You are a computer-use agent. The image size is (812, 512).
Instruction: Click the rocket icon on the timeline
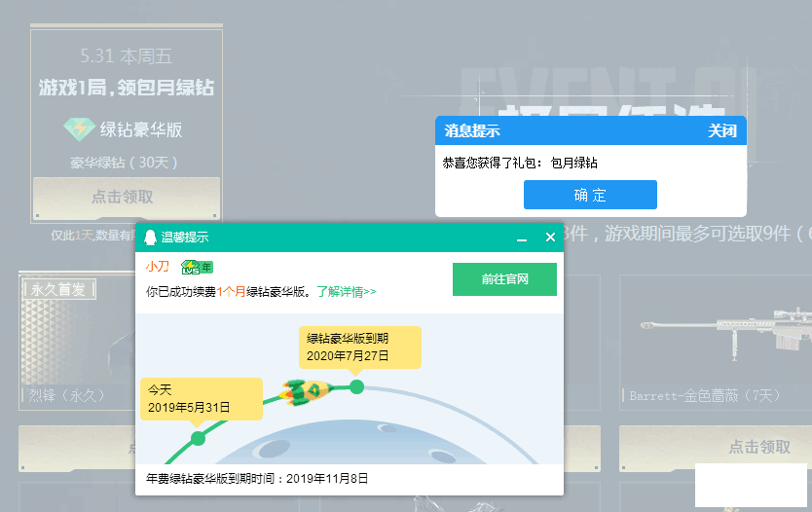point(306,392)
